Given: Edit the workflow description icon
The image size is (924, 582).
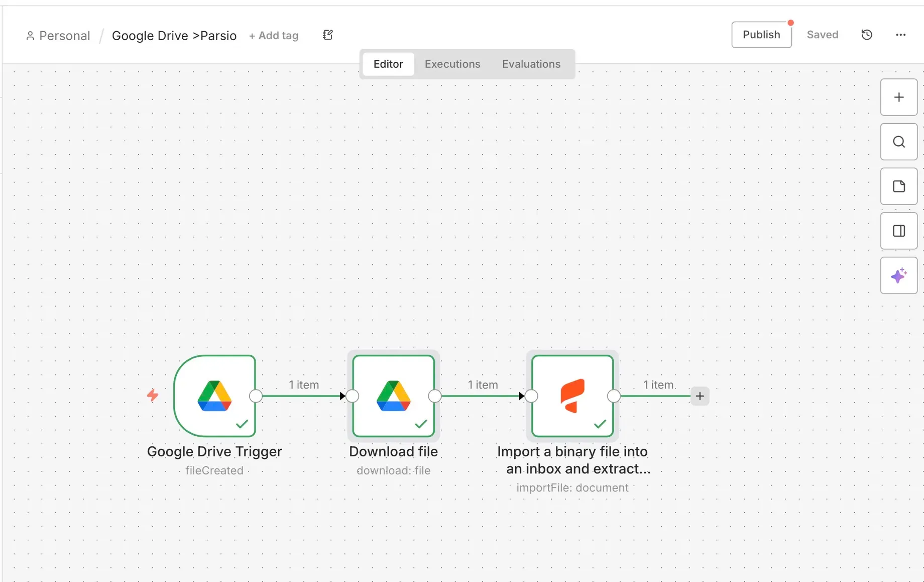Looking at the screenshot, I should point(328,35).
